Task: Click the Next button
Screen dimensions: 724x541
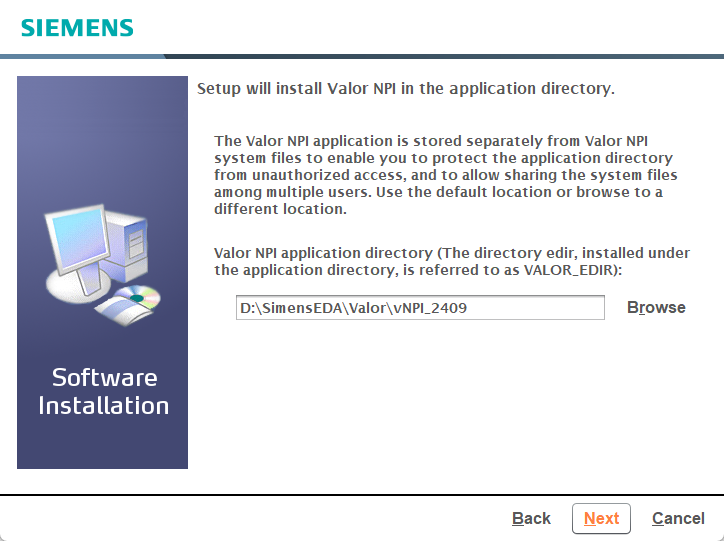Action: (601, 518)
